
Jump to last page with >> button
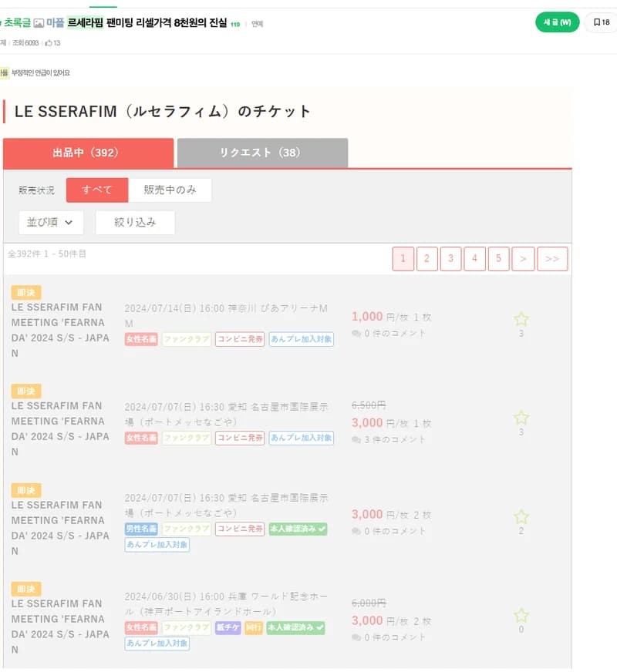[x=552, y=258]
